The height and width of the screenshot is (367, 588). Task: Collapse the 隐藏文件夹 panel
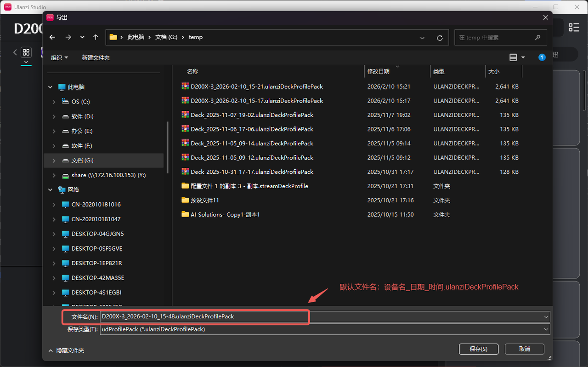point(66,350)
